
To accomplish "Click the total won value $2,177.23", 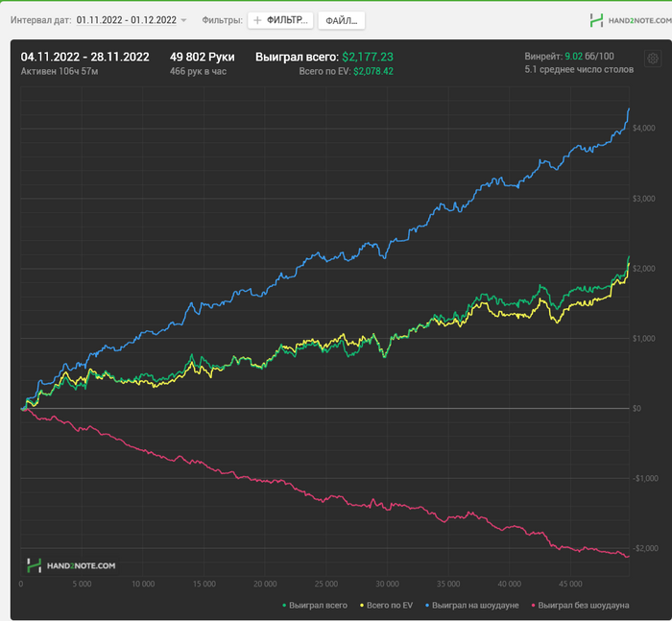I will click(368, 57).
